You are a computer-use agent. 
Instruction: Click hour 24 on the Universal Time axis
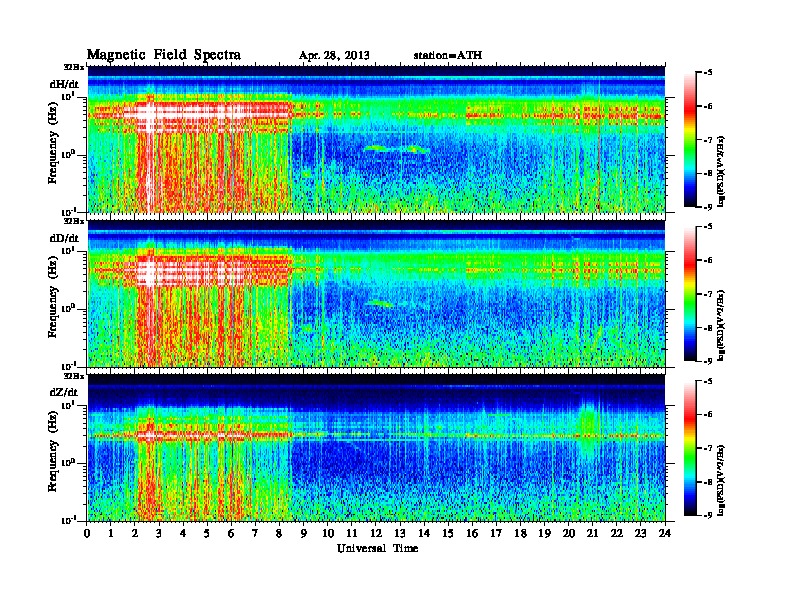pos(665,533)
